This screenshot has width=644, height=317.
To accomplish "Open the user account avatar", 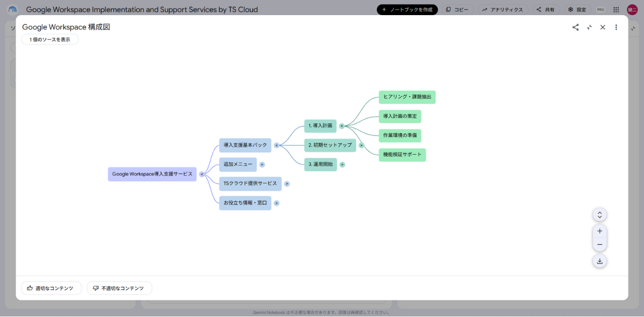I will pos(632,10).
